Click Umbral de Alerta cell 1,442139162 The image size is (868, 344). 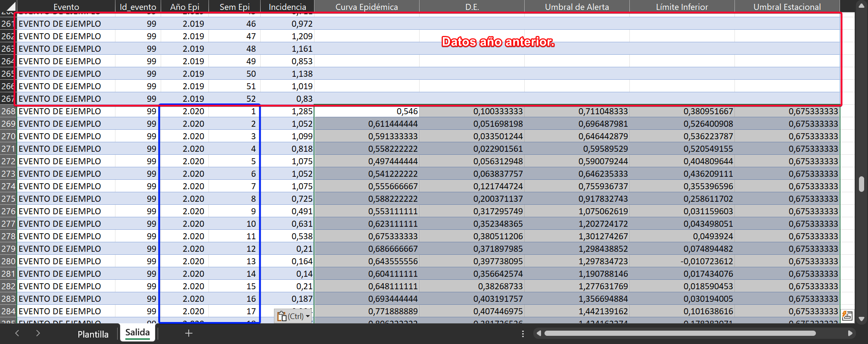577,311
